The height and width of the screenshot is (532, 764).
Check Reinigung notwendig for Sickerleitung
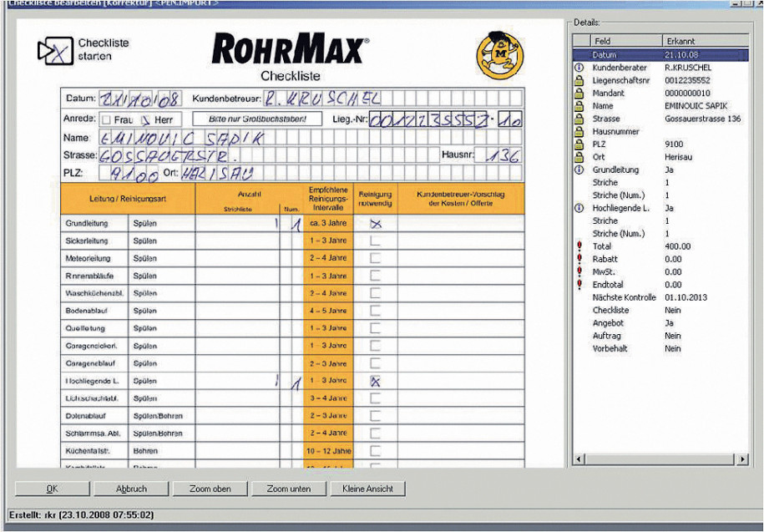[x=375, y=241]
